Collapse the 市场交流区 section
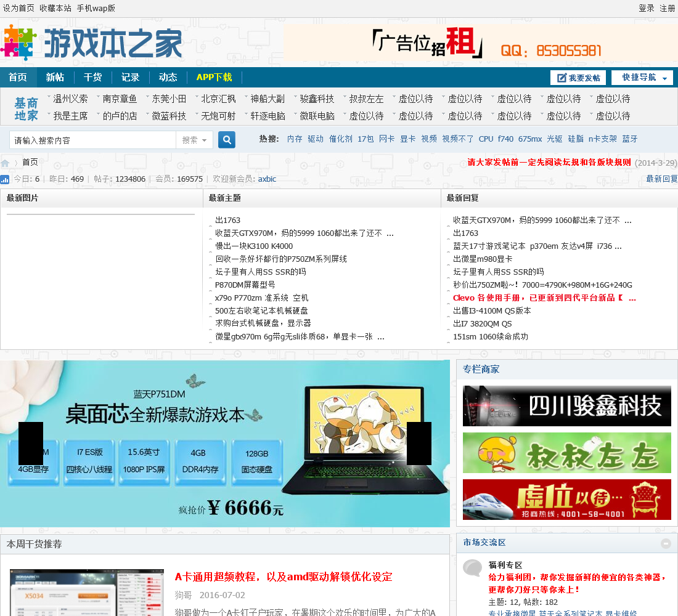 pyautogui.click(x=666, y=543)
